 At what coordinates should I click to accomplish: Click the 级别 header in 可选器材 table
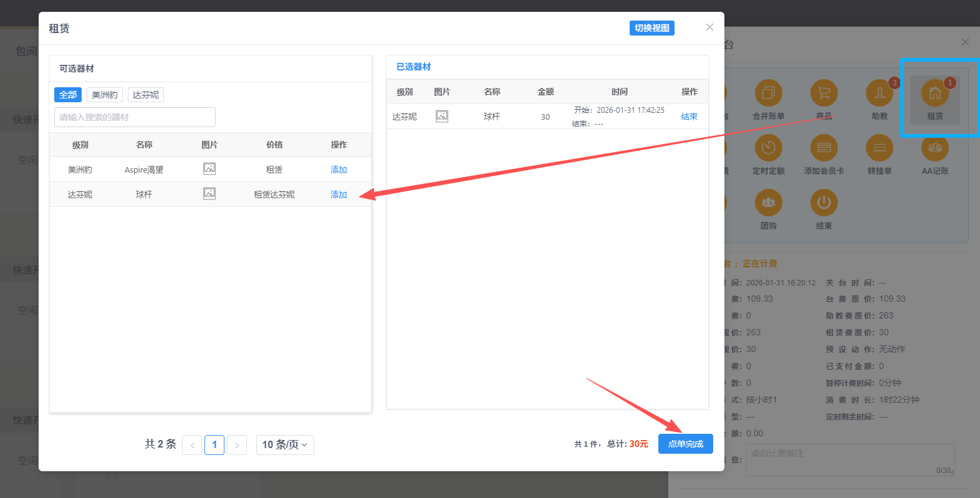[x=80, y=145]
